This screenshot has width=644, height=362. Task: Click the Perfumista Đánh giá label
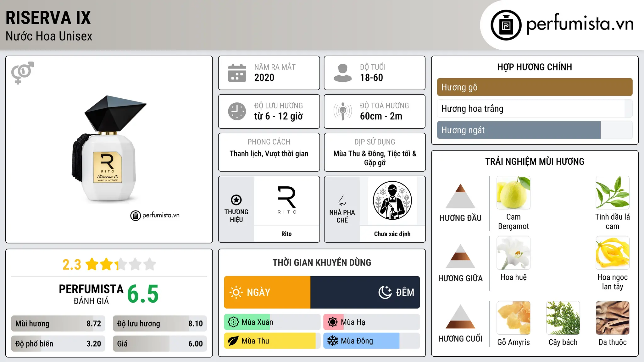click(x=91, y=294)
